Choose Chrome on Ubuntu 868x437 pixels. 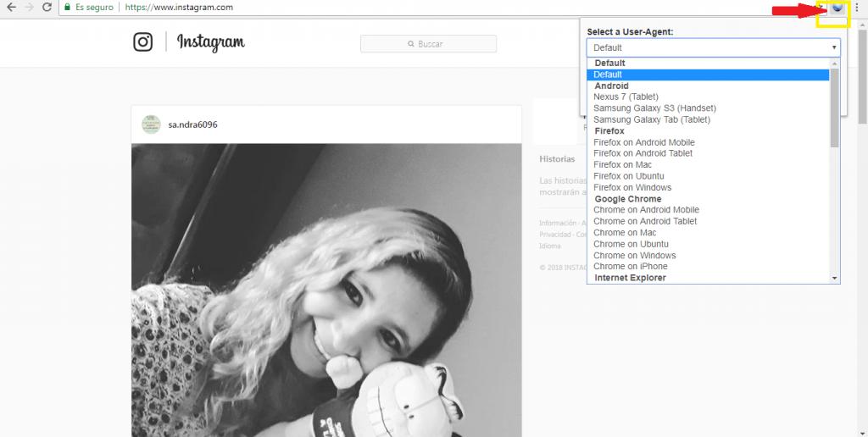point(708,244)
